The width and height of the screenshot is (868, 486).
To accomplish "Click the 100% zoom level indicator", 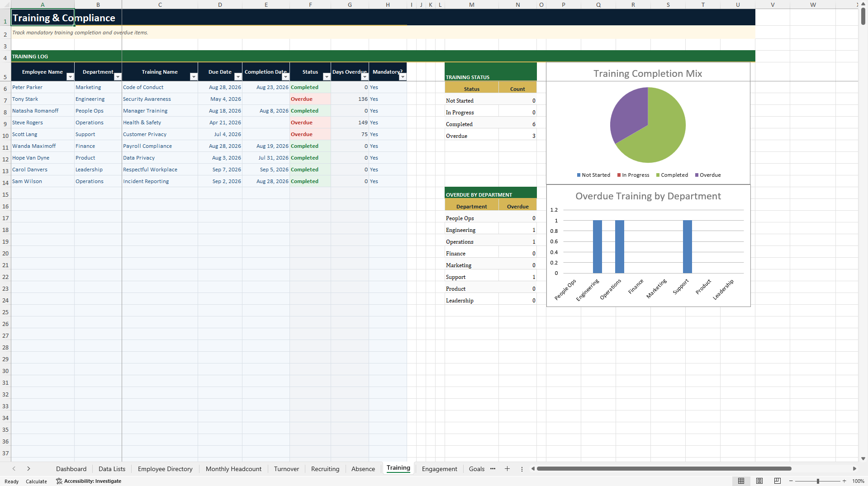I will click(x=858, y=481).
